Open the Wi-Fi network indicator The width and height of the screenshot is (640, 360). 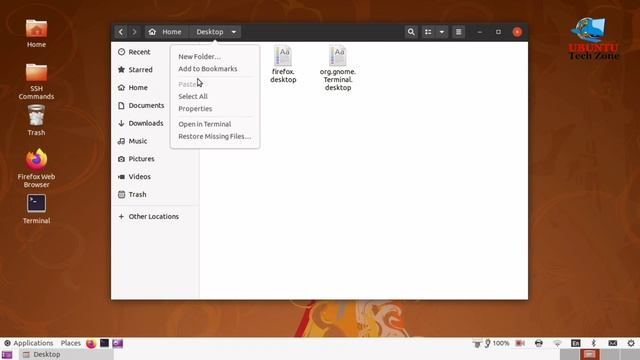[558, 343]
